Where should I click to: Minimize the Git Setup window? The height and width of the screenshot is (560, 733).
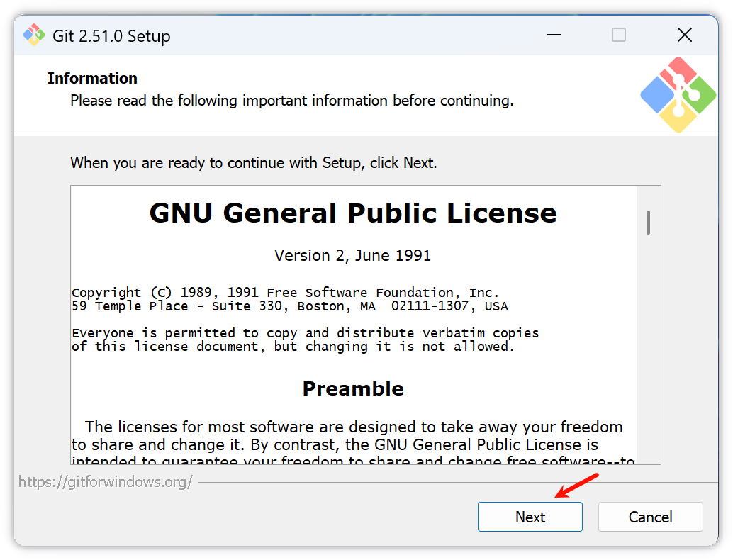coord(554,35)
